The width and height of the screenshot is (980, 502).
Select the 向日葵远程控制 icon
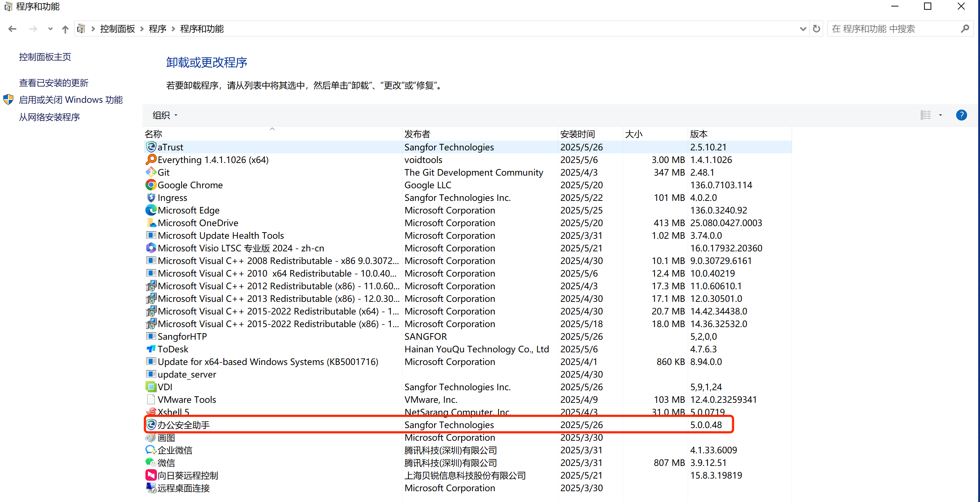[x=151, y=475]
